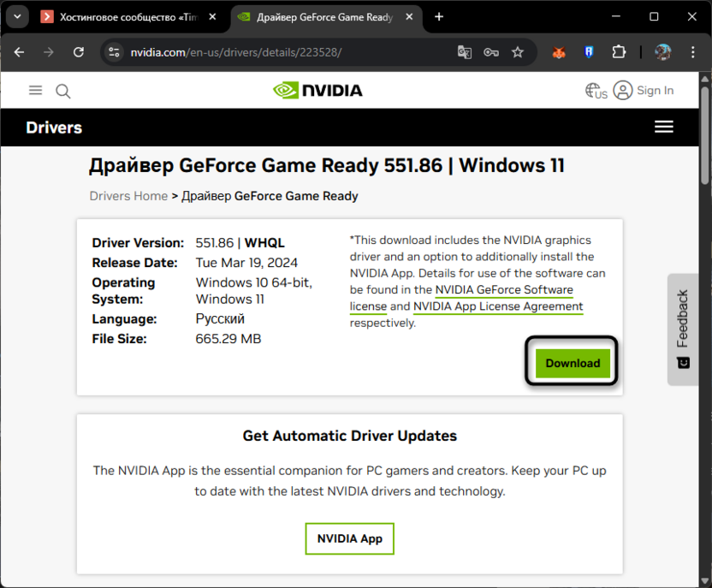
Task: Click the scrollbar up arrow
Action: [705, 79]
